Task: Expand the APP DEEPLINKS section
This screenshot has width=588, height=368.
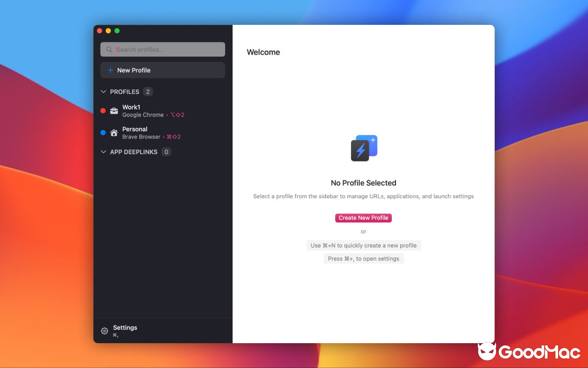Action: click(103, 152)
